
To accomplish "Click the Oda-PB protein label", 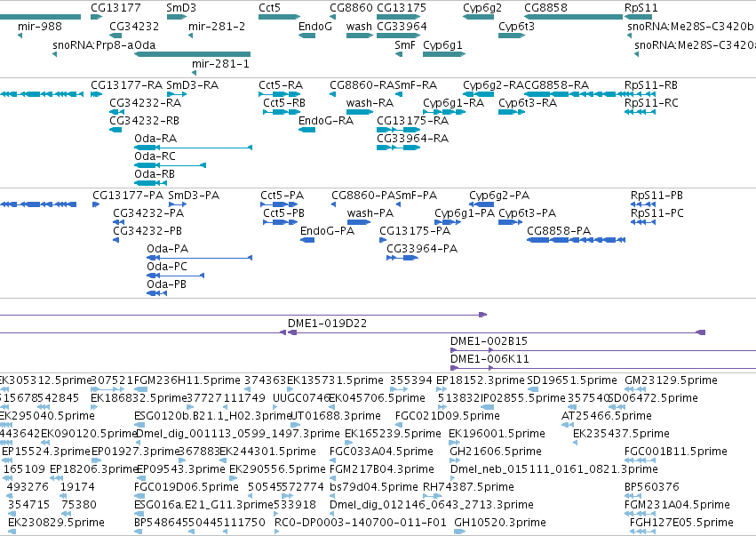I will pyautogui.click(x=167, y=284).
